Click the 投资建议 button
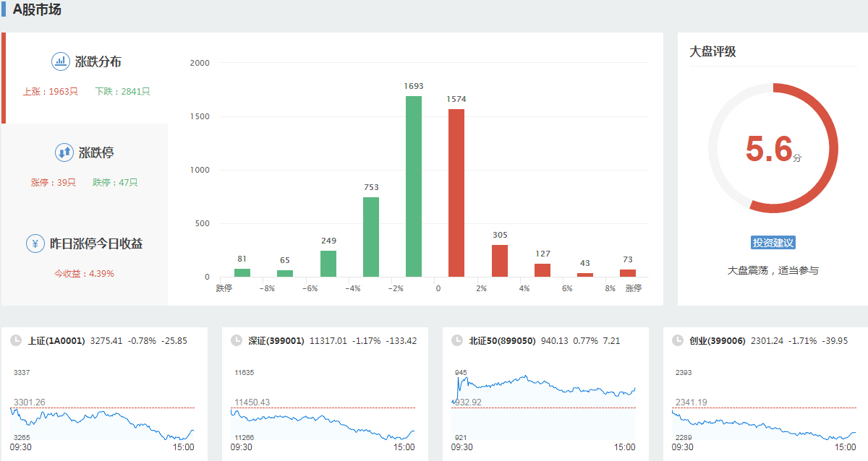Image resolution: width=868 pixels, height=461 pixels. pyautogui.click(x=773, y=243)
